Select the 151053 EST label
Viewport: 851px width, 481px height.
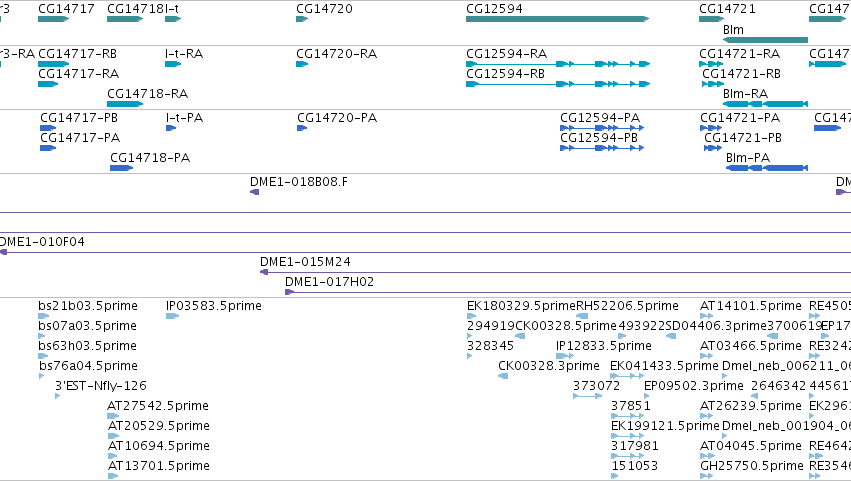point(634,466)
